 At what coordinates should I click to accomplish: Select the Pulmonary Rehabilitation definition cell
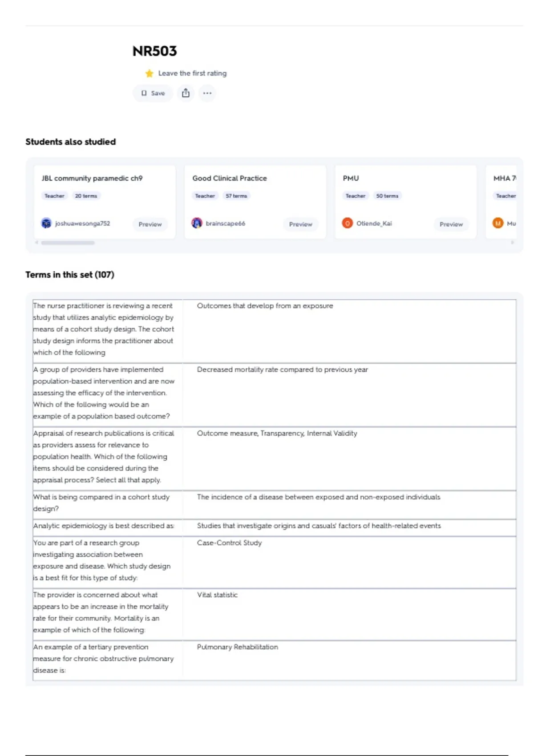coord(238,647)
